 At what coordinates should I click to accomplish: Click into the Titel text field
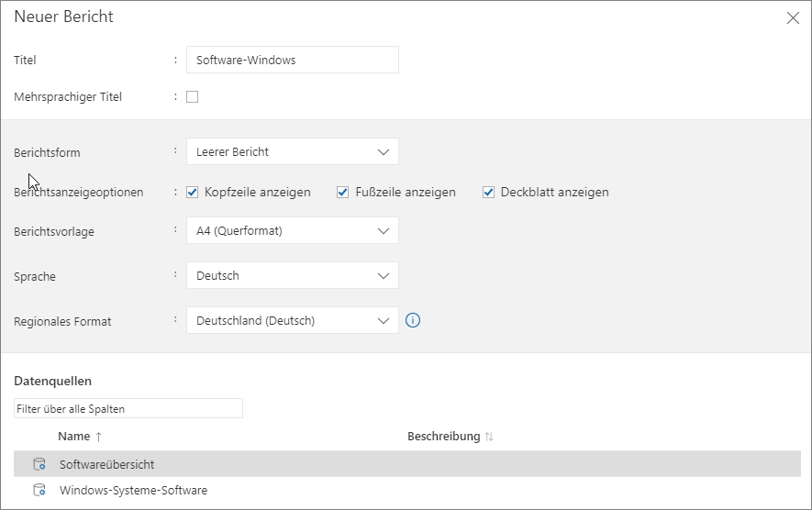292,60
